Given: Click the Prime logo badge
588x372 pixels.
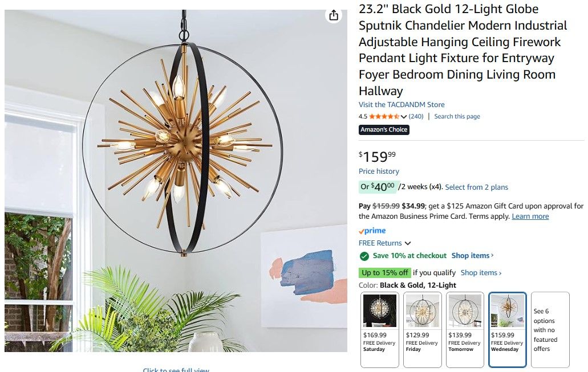Looking at the screenshot, I should [372, 231].
